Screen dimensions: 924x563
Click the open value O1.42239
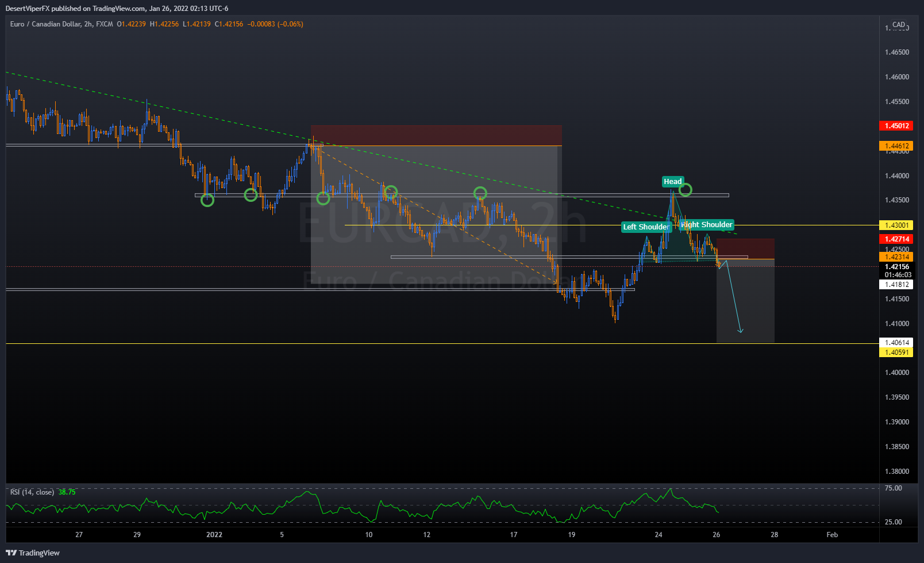point(131,24)
